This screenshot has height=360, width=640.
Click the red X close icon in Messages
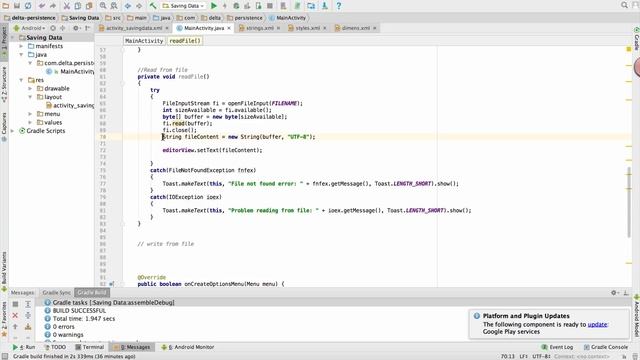click(15, 316)
